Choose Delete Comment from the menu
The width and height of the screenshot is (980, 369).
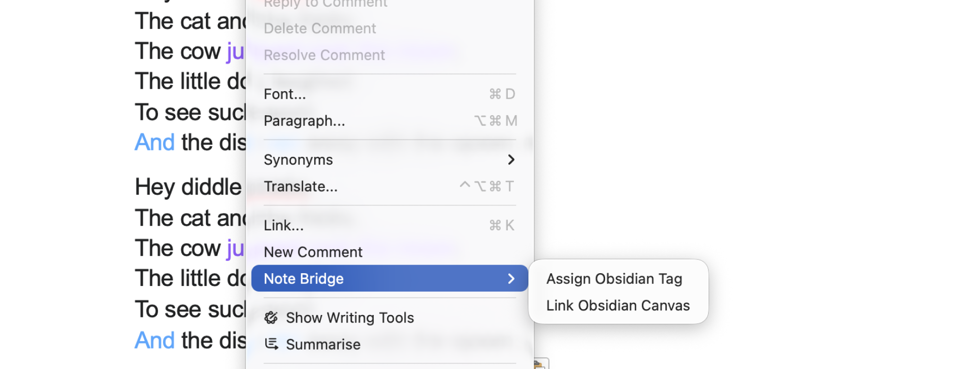point(320,29)
